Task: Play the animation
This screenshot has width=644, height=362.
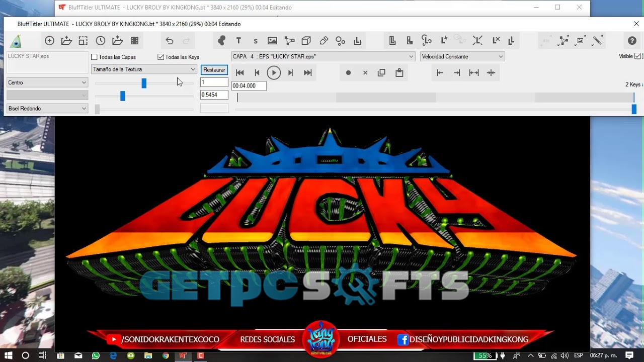Action: click(x=274, y=73)
